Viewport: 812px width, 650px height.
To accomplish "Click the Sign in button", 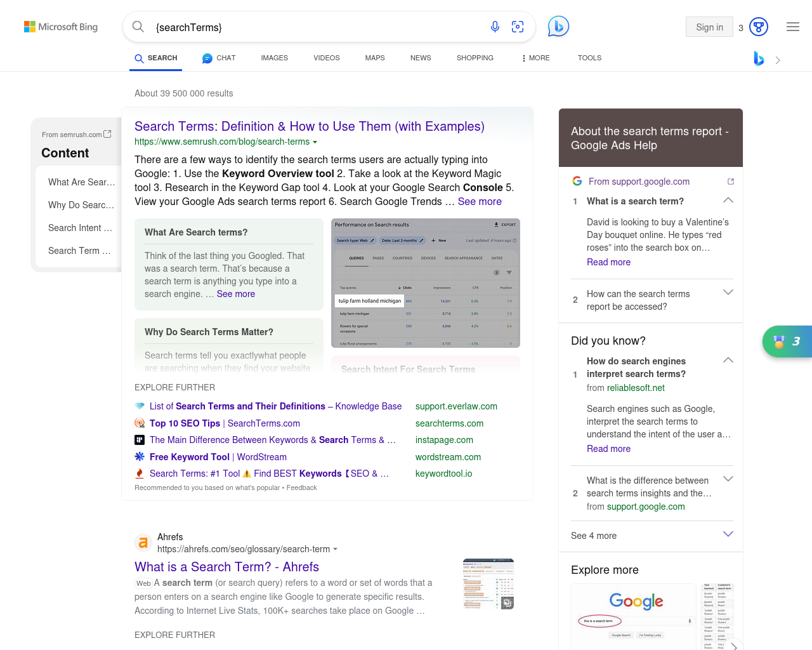I will [709, 27].
